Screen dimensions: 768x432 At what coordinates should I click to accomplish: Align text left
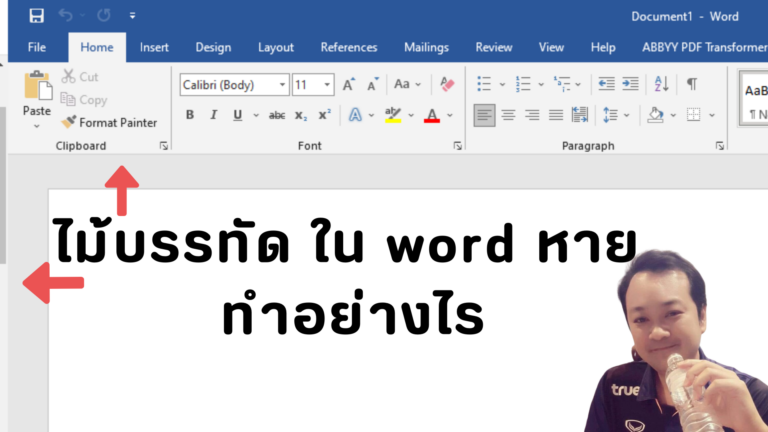click(x=484, y=115)
